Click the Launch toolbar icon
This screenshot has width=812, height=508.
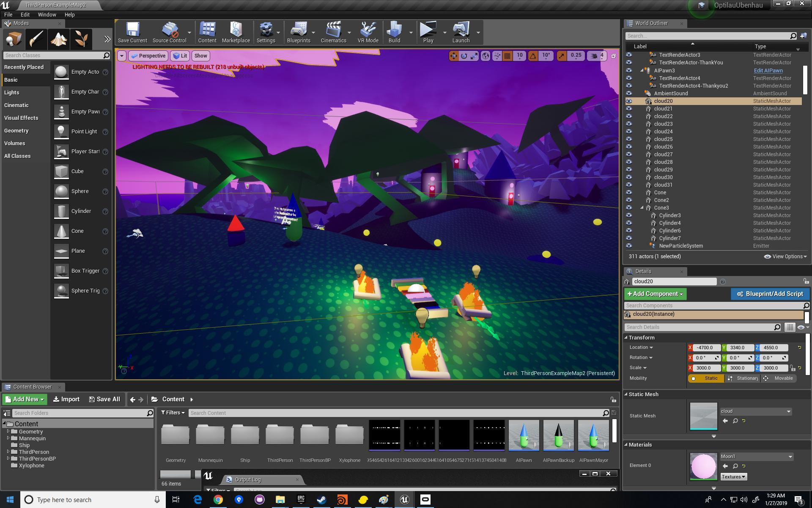click(461, 33)
